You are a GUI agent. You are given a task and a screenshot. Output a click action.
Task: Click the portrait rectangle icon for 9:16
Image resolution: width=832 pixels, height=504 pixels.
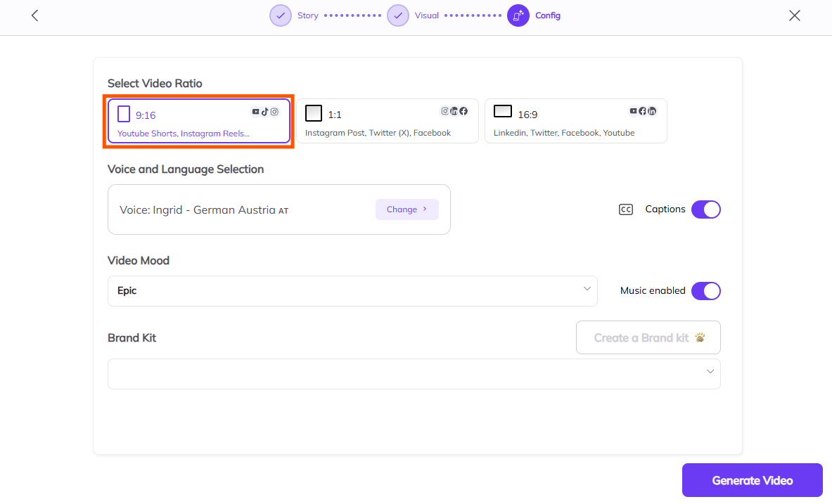pos(124,114)
